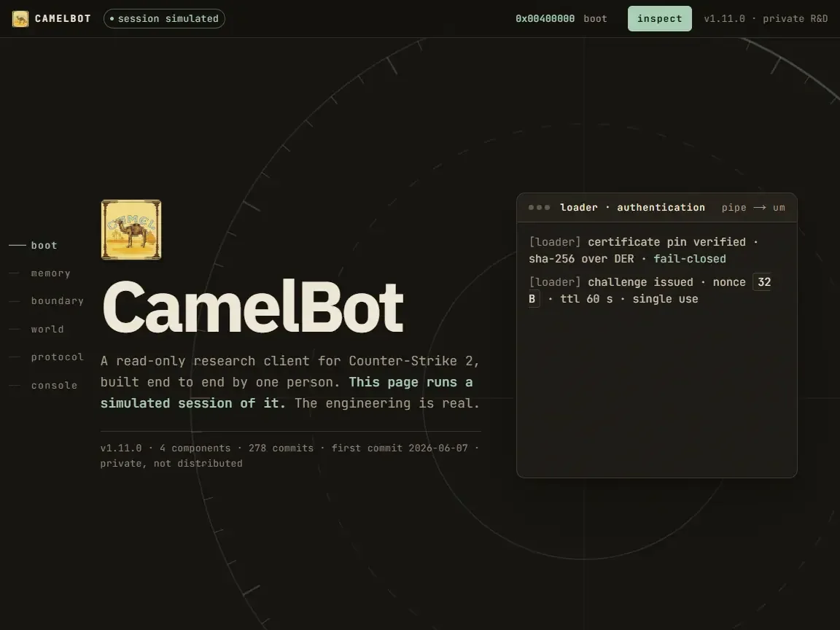Screen dimensions: 840x630
Task: Click the session simulated status pill
Action: click(164, 19)
